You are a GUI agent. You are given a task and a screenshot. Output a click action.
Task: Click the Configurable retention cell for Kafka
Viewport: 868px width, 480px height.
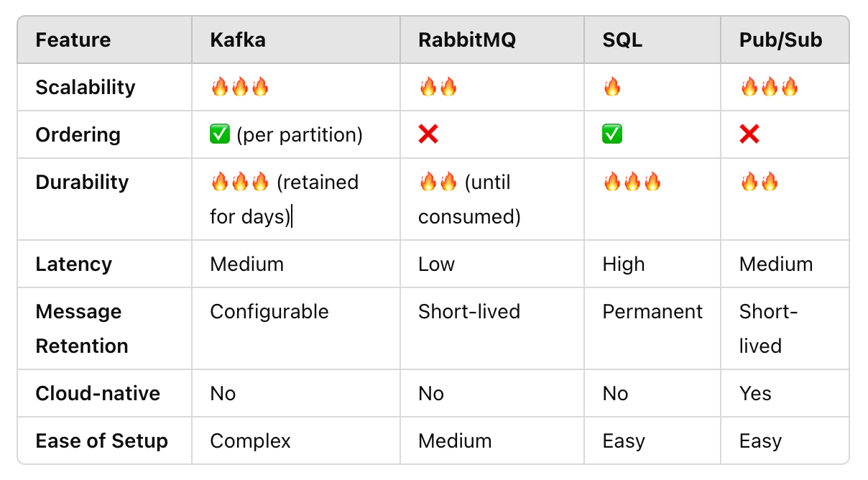pyautogui.click(x=296, y=328)
